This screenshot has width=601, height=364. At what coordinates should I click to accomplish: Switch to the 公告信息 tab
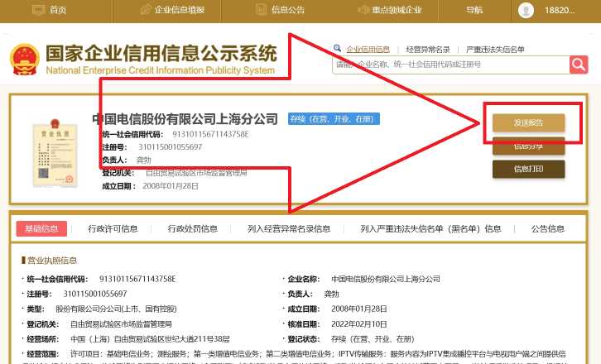click(548, 229)
